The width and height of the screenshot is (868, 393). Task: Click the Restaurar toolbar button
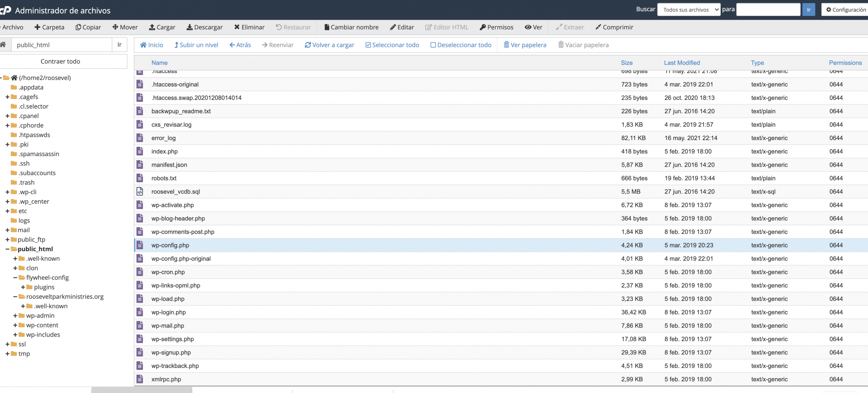[x=293, y=27]
